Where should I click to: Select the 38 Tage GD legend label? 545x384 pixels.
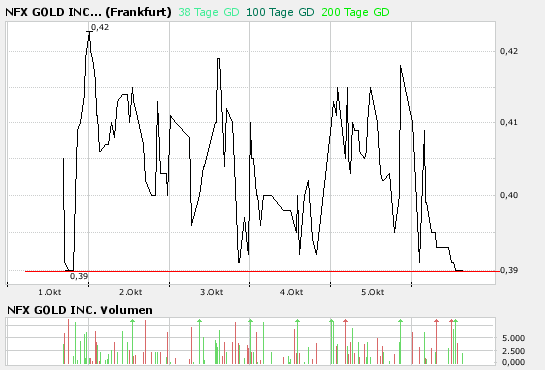tap(209, 12)
